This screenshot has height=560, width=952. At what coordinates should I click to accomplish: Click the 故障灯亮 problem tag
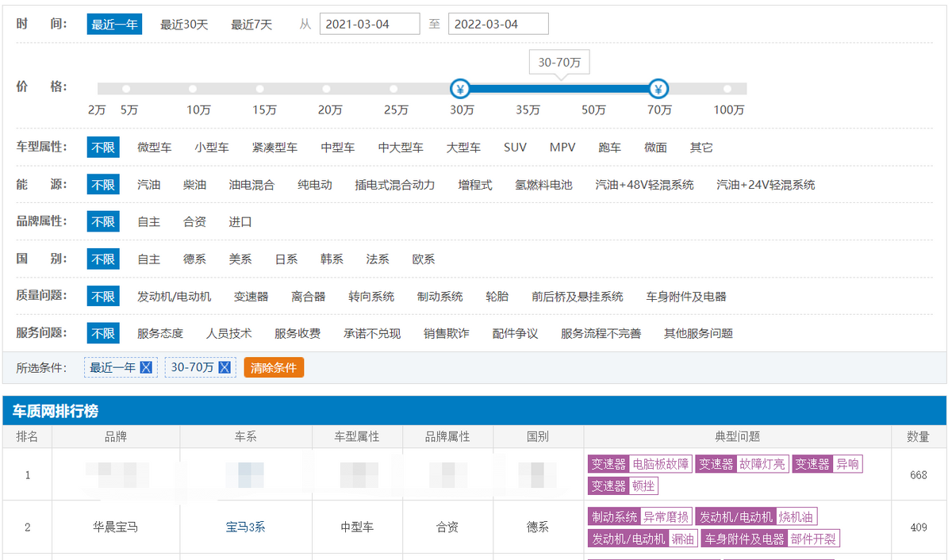(762, 464)
